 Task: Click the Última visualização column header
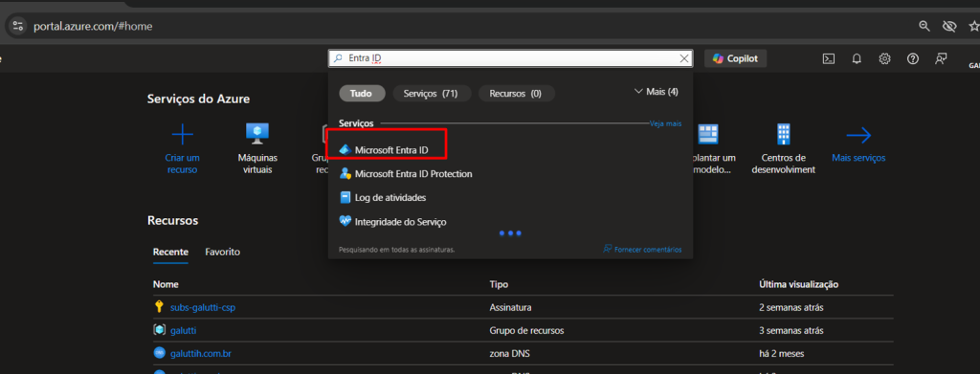click(x=798, y=284)
